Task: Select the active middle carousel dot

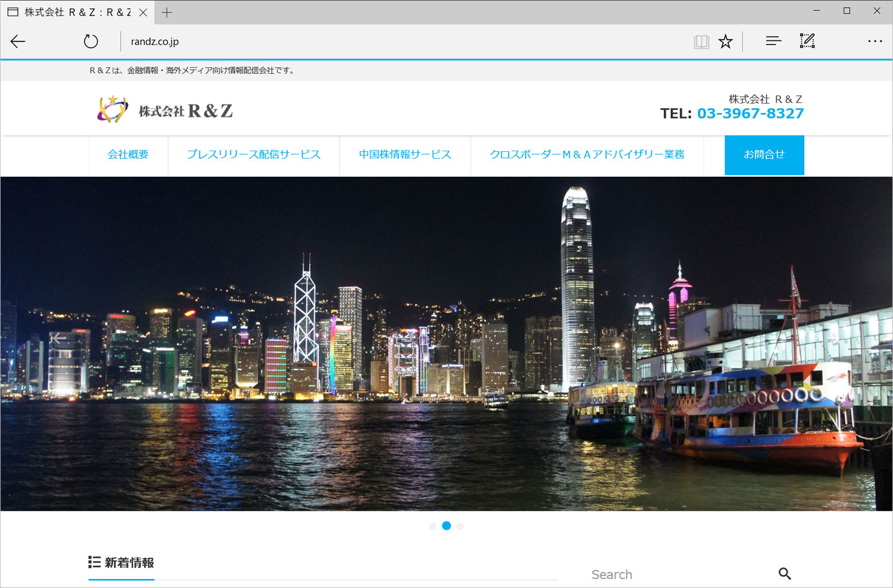Action: point(447,526)
